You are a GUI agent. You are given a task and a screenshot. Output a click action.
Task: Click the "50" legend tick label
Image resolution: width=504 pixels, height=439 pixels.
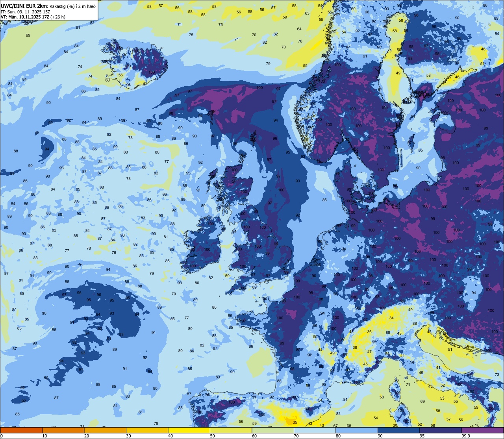212,436
